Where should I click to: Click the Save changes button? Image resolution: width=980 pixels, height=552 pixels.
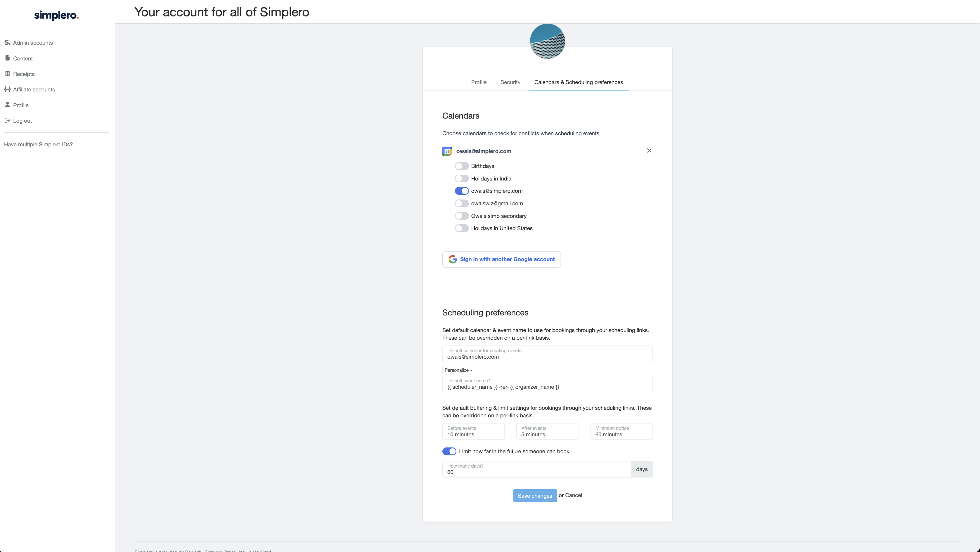click(534, 495)
